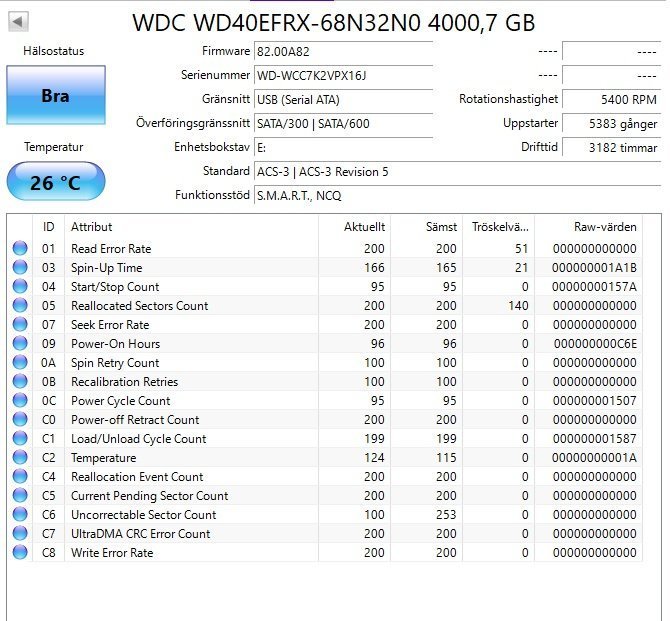Click the Funktionsstöd field S.M.A.R.T., NCQ

[458, 195]
